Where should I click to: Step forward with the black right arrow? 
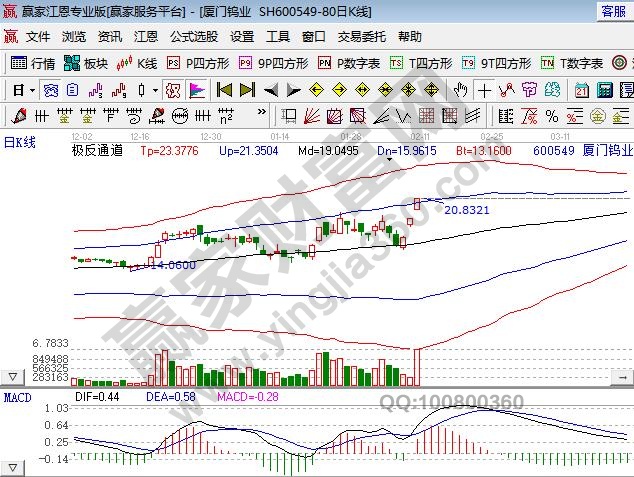pyautogui.click(x=294, y=90)
